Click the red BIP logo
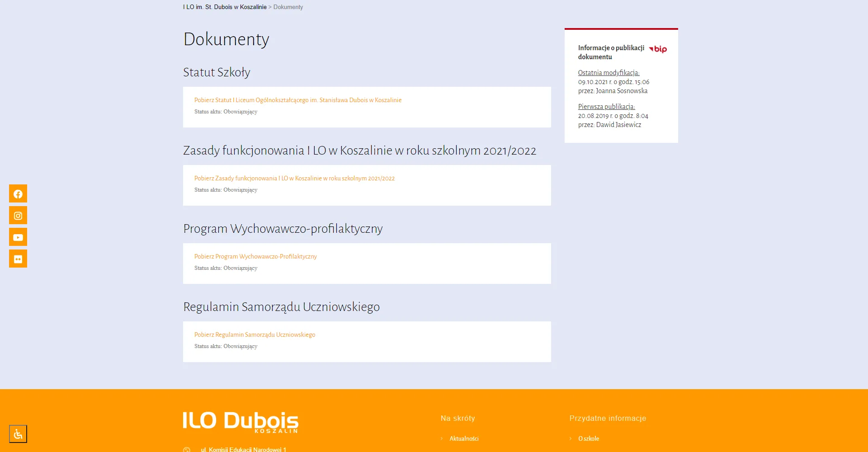Screen dimensions: 868x452 [x=658, y=49]
